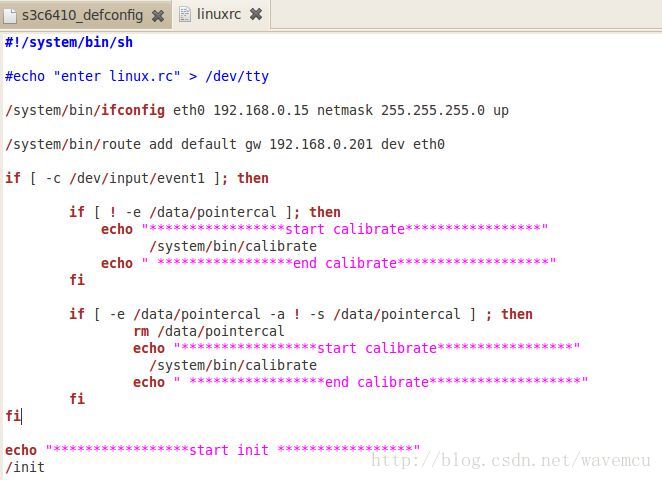Click the second /system/bin/calibrate line
This screenshot has height=480, width=662.
coord(233,365)
